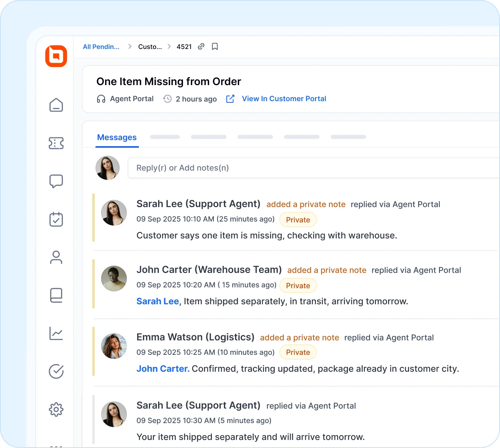Viewport: 500px width, 448px height.
Task: Click the avatar beside the reply field
Action: (108, 168)
